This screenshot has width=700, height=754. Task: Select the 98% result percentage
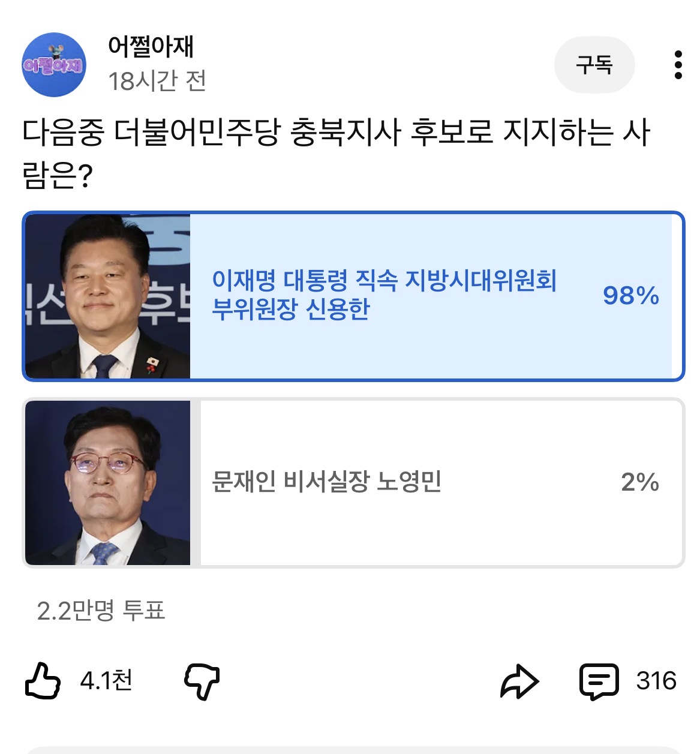pos(630,296)
